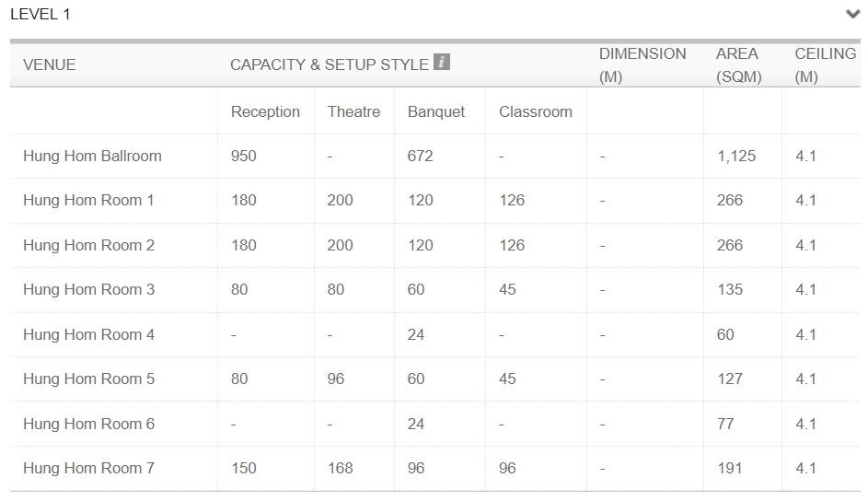Click the VENUE header label
This screenshot has width=868, height=501.
(50, 64)
